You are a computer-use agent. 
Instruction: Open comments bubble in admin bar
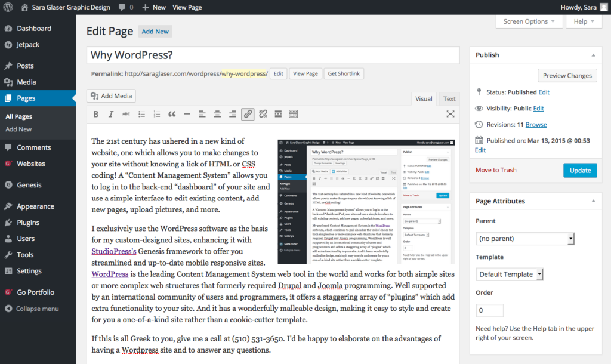(x=126, y=7)
